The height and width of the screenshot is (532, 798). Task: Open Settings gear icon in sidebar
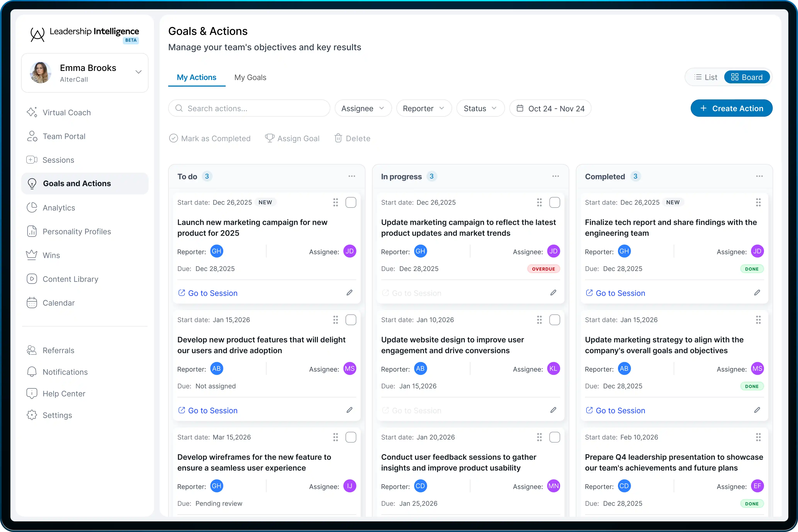pos(31,415)
